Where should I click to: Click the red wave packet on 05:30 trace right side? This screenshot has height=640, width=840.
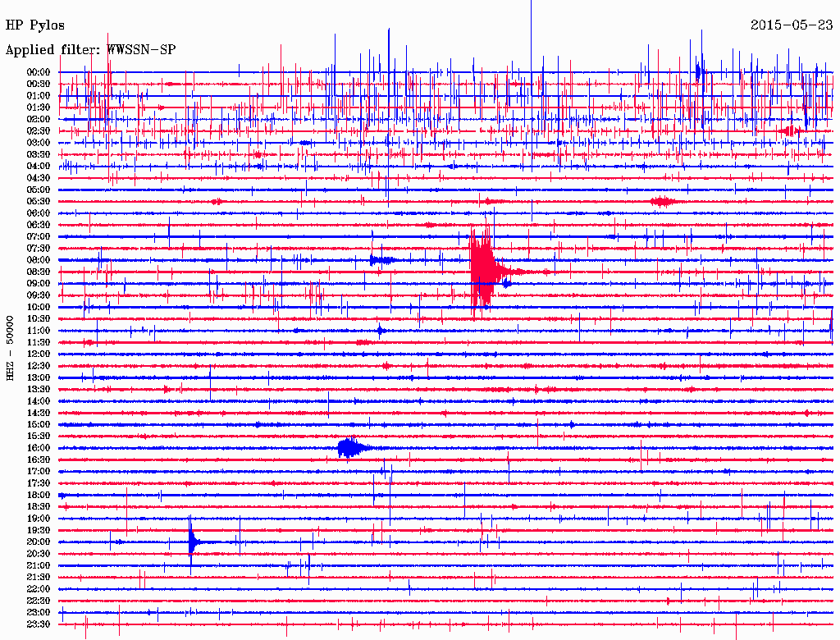[663, 202]
